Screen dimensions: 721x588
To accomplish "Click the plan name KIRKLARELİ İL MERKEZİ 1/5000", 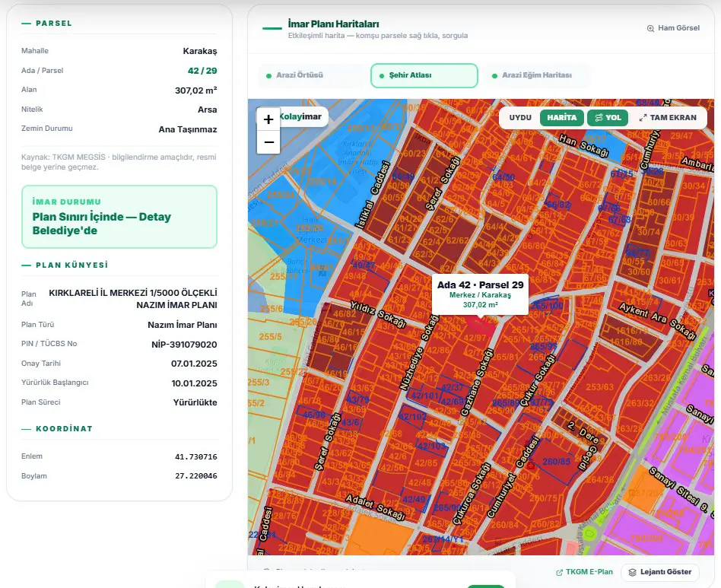I will (133, 299).
